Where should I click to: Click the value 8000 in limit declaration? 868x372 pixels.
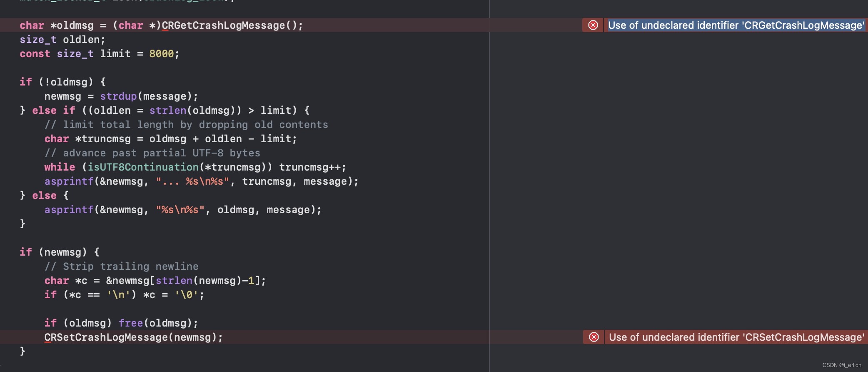click(x=162, y=54)
